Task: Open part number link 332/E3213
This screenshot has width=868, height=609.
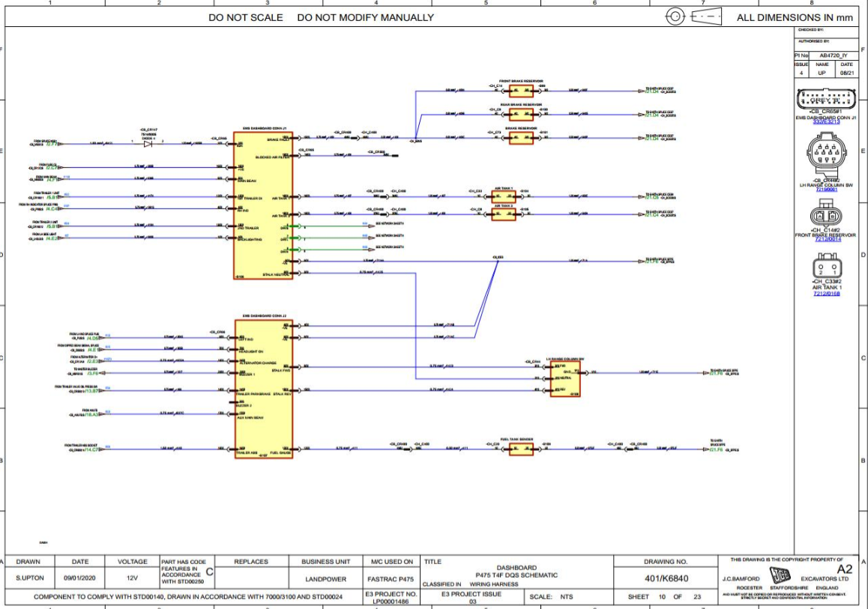Action: coord(826,121)
